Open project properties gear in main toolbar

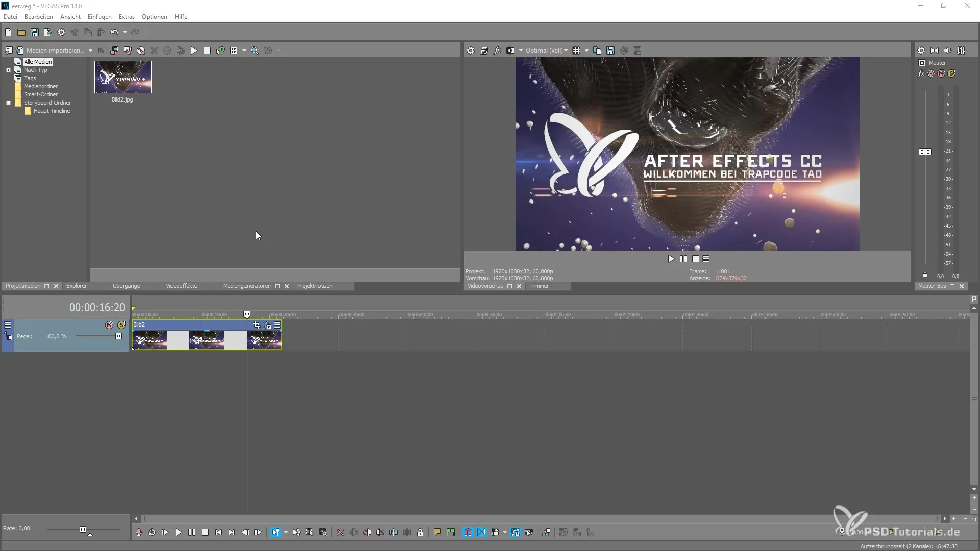[61, 32]
